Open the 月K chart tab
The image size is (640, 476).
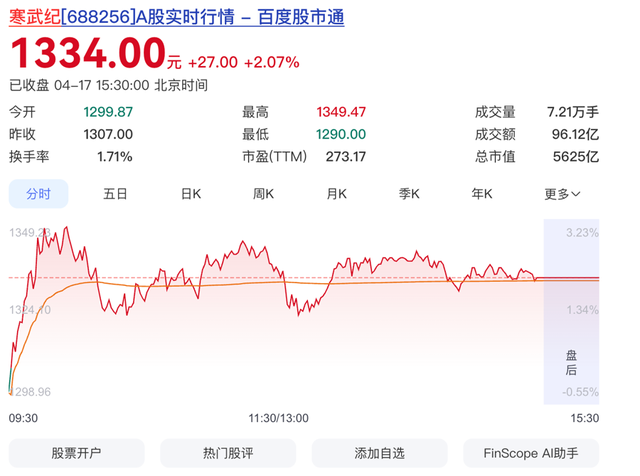(336, 194)
